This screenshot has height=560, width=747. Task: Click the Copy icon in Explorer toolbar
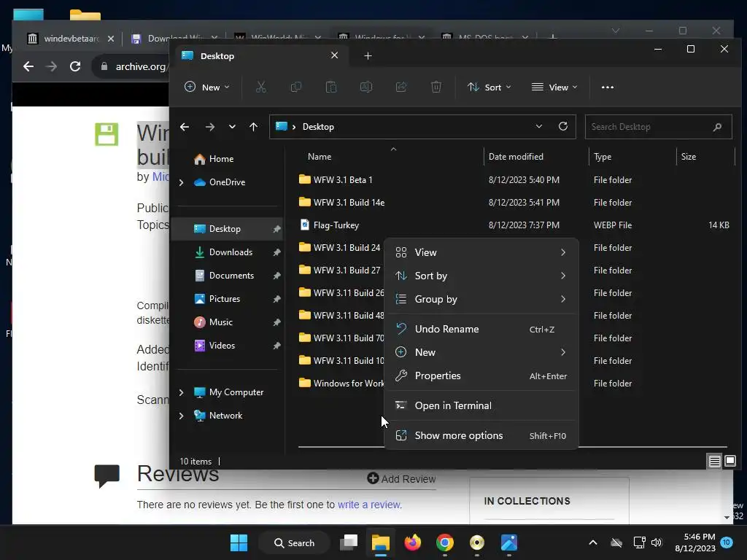click(x=296, y=87)
